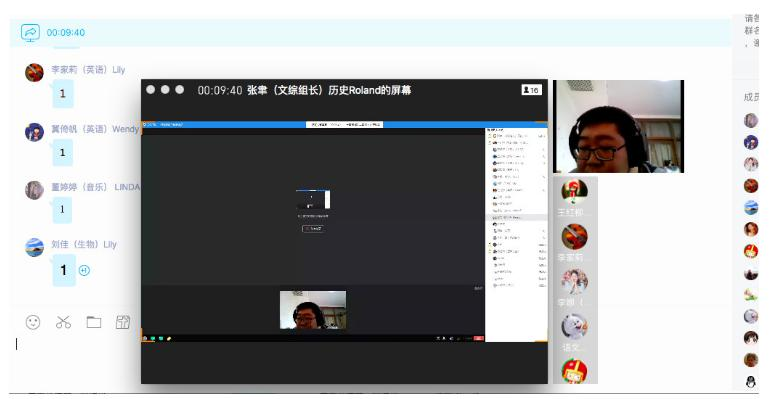Click the 刘佳（生物）Lily avatar in chat
Image resolution: width=770 pixels, height=399 pixels.
[x=34, y=247]
